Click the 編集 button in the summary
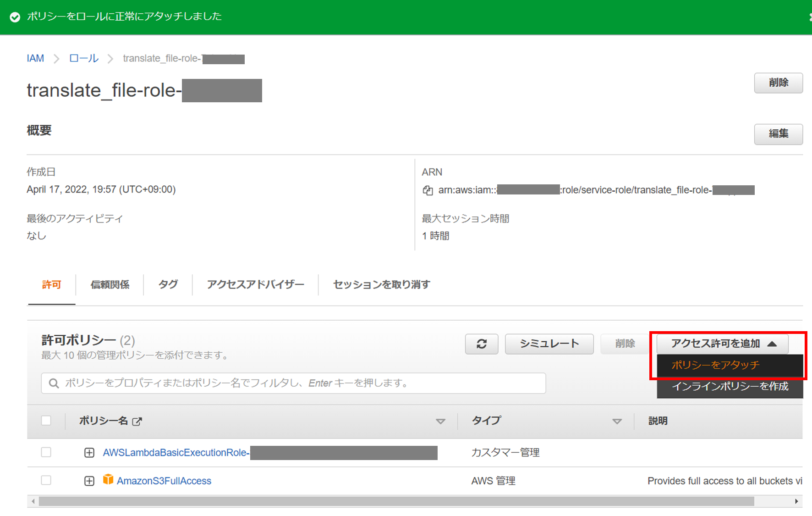This screenshot has width=812, height=516. (779, 134)
